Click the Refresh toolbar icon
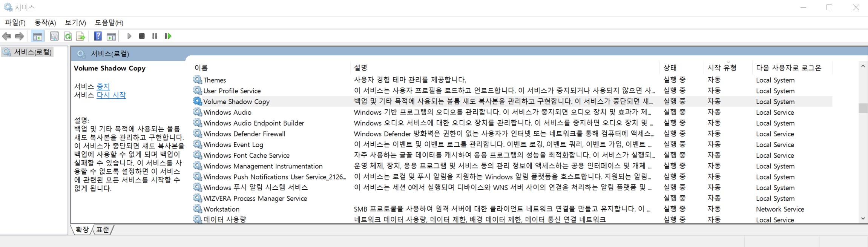 68,36
